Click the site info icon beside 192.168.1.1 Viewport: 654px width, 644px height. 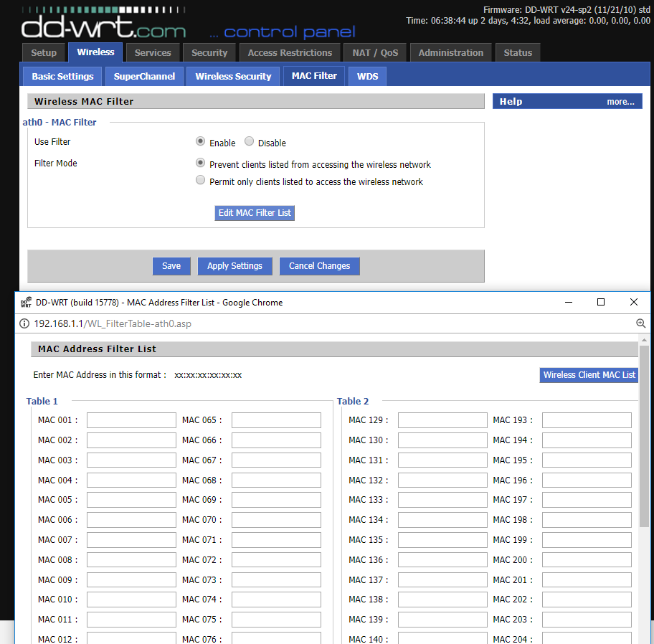24,323
